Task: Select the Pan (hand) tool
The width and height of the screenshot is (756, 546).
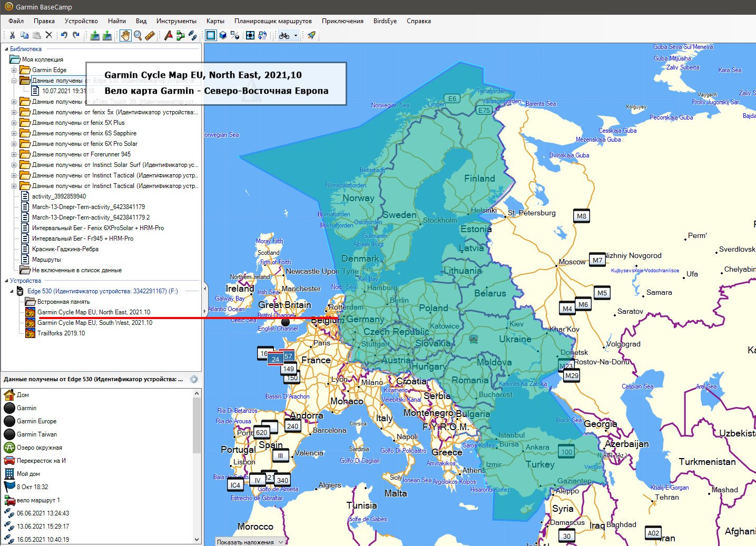Action: pyautogui.click(x=125, y=35)
